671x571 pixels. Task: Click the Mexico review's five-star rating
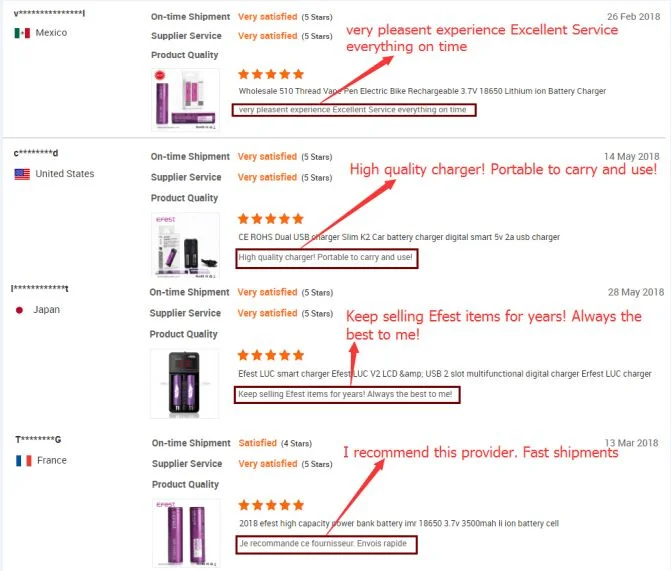pyautogui.click(x=271, y=74)
